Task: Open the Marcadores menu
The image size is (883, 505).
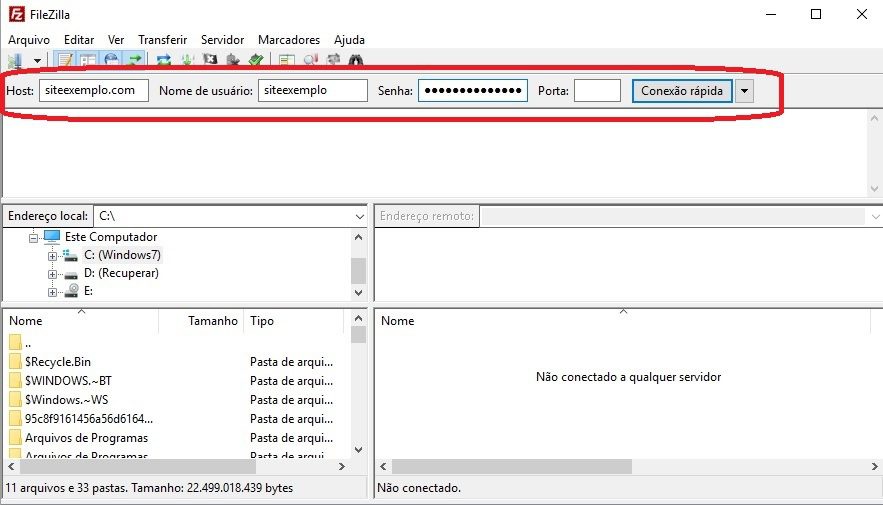Action: (x=289, y=39)
